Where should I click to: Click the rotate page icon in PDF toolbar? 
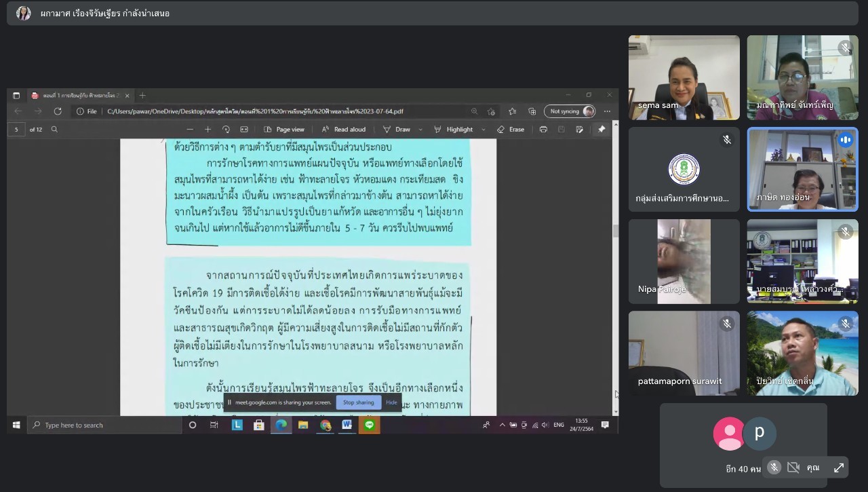225,130
